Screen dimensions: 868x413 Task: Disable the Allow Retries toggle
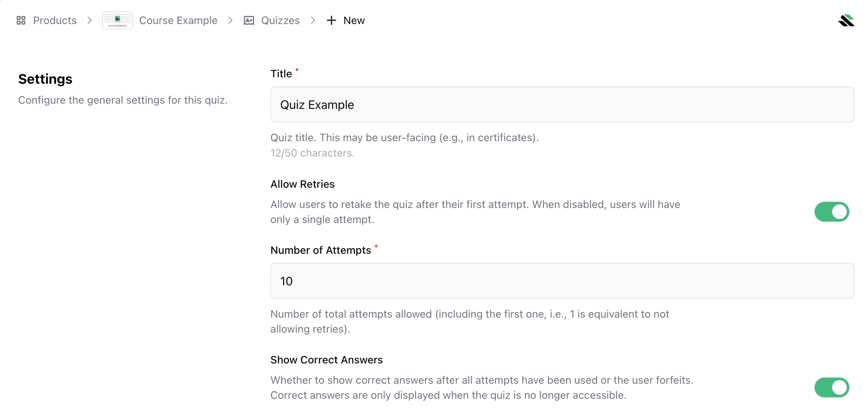click(832, 212)
